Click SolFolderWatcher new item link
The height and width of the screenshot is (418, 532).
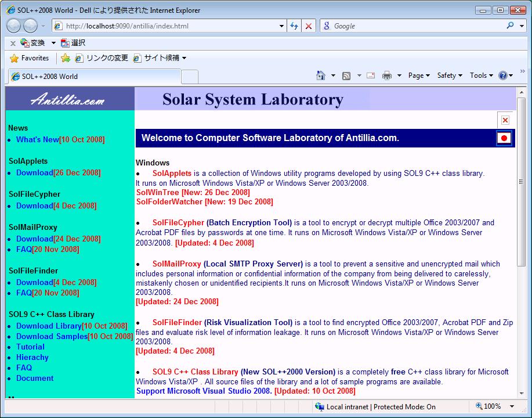click(x=205, y=201)
